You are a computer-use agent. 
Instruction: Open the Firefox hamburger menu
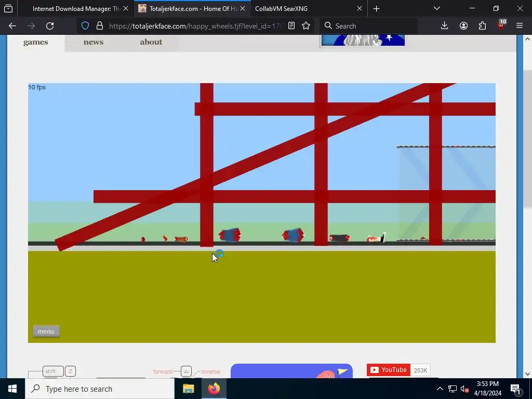[520, 26]
